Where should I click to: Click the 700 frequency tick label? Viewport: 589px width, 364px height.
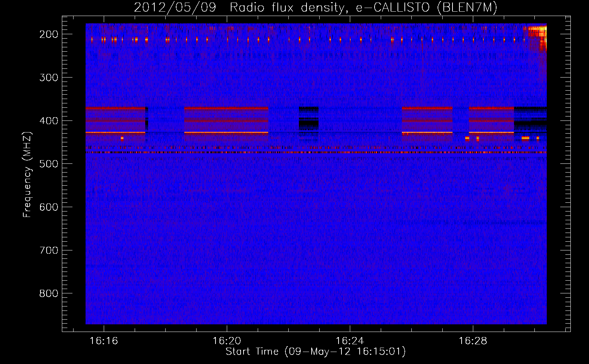(48, 250)
